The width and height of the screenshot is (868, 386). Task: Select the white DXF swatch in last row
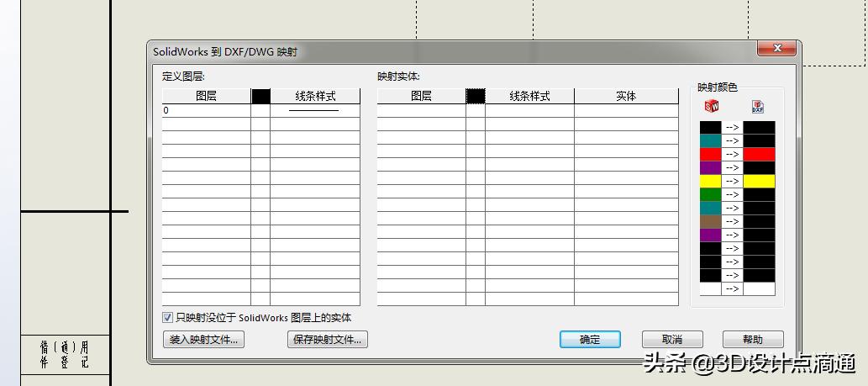coord(759,289)
